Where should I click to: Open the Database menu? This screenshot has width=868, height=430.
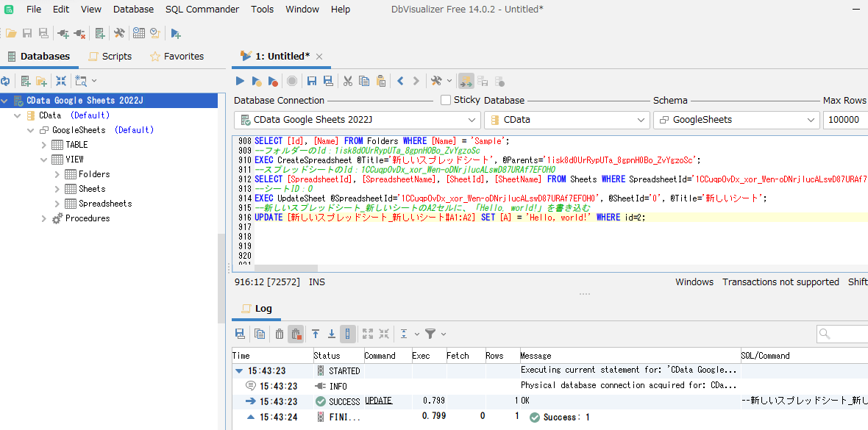(x=133, y=10)
